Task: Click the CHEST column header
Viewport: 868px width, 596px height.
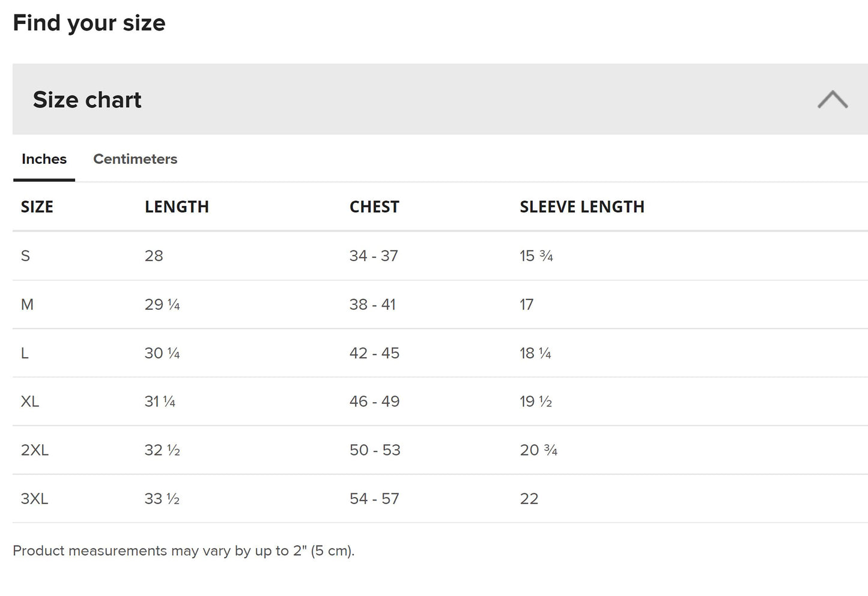Action: coord(374,207)
